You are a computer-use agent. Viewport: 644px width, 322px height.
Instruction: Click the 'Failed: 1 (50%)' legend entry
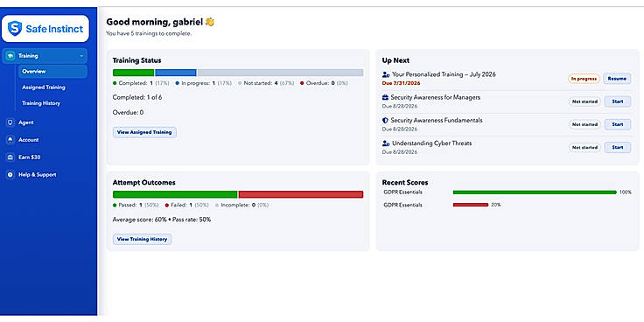(187, 205)
